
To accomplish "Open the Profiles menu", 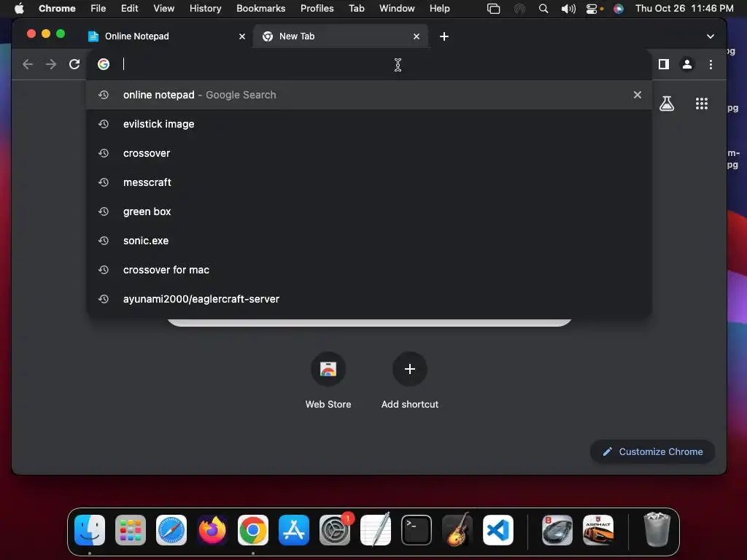I will point(317,9).
